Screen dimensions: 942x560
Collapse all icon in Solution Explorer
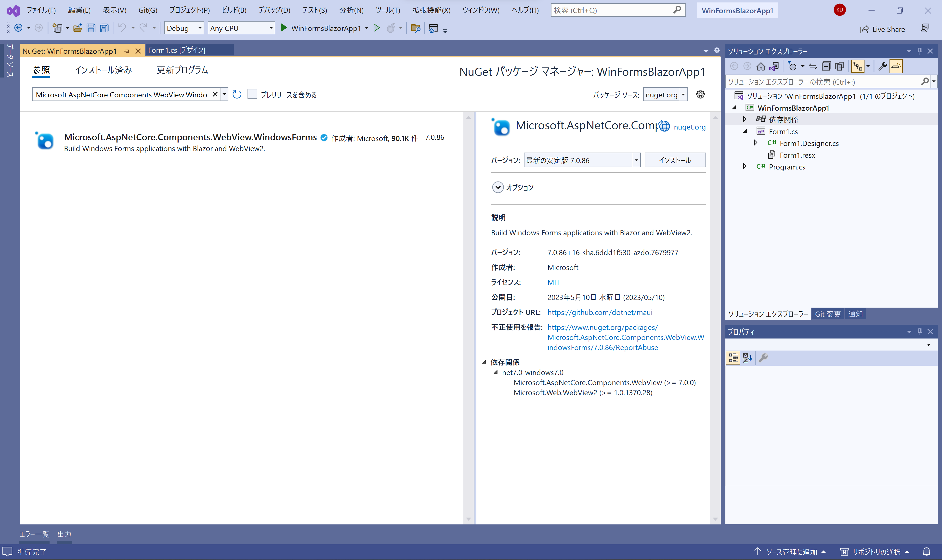(x=826, y=66)
